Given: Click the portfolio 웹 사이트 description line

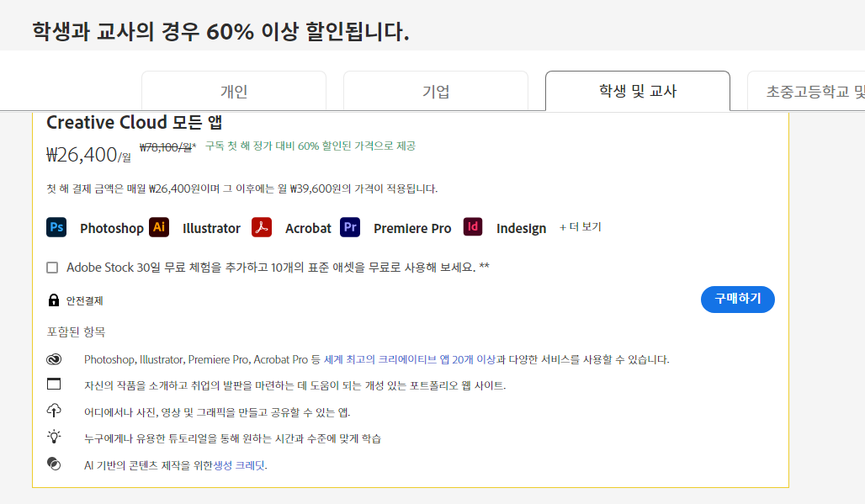Looking at the screenshot, I should [x=295, y=385].
